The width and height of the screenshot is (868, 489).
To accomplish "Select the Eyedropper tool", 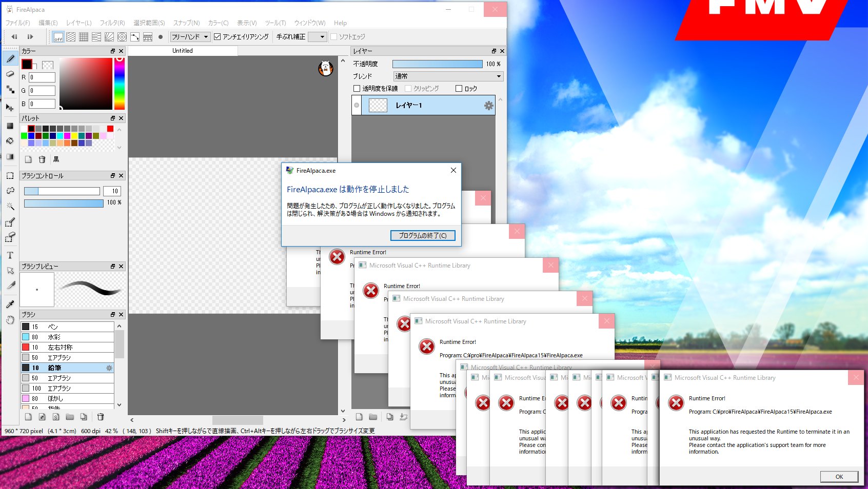I will pyautogui.click(x=10, y=304).
